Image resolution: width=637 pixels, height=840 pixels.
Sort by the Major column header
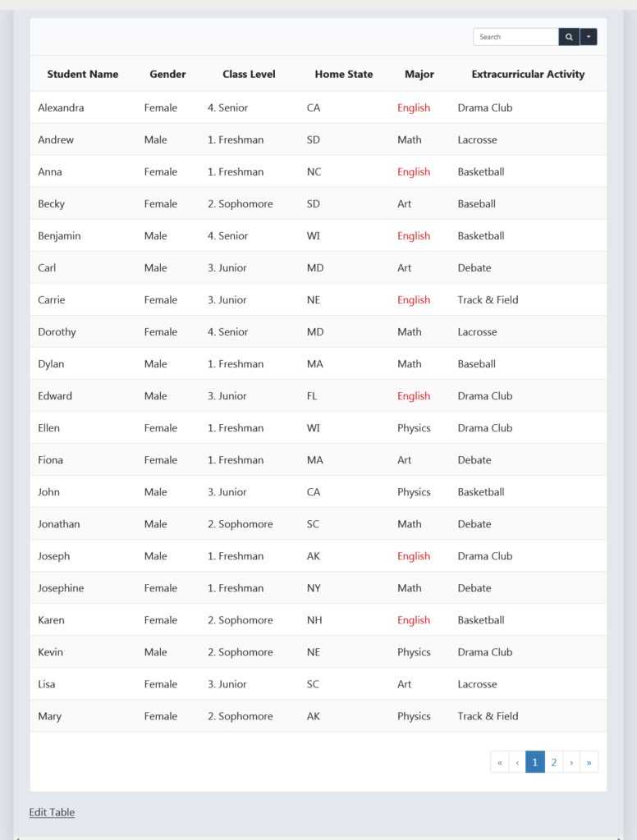point(419,74)
